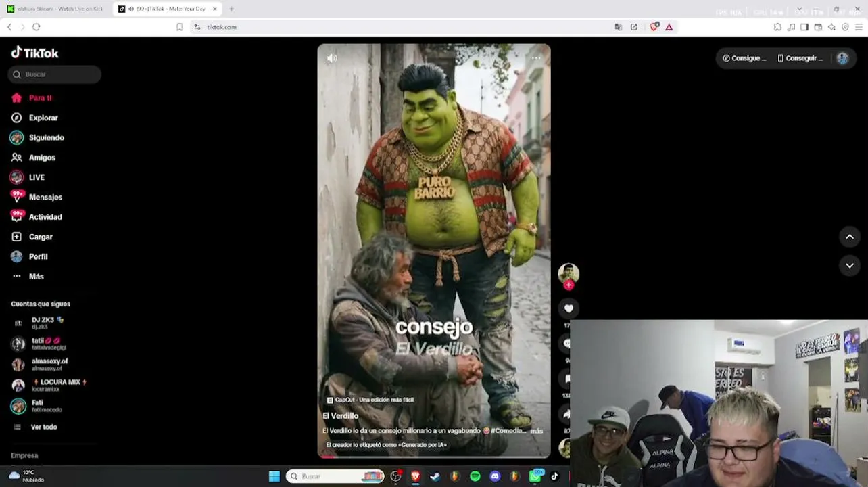
Task: Click the CapCut edition tag
Action: 370,400
